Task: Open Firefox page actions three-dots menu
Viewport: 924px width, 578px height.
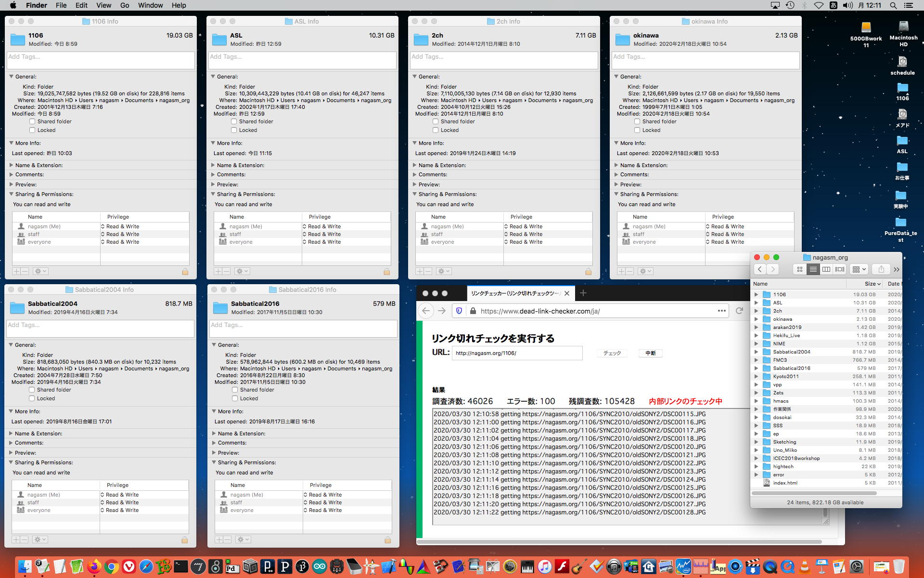Action: 721,311
